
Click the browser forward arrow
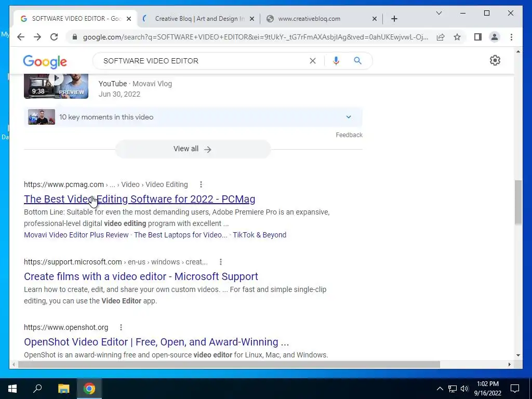click(x=37, y=37)
